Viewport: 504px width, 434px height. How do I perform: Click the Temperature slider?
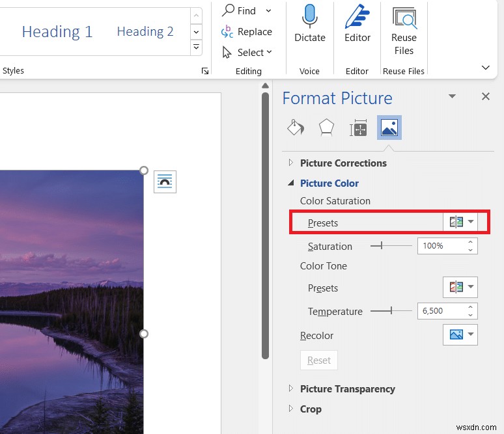[391, 311]
